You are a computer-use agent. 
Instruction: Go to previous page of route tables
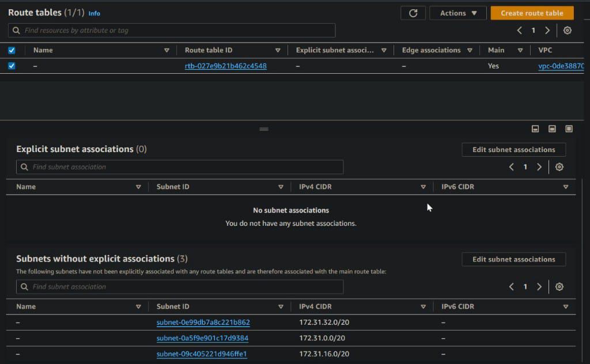(x=520, y=31)
